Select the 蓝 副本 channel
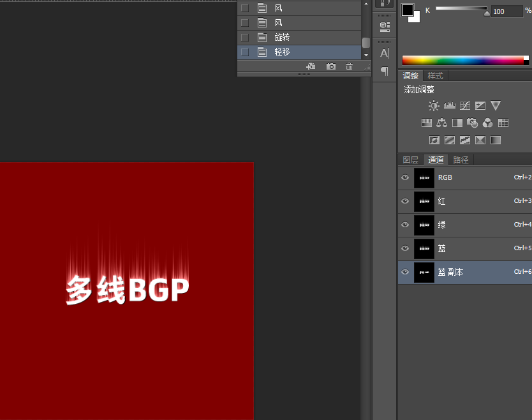The height and width of the screenshot is (420, 532). pos(465,272)
